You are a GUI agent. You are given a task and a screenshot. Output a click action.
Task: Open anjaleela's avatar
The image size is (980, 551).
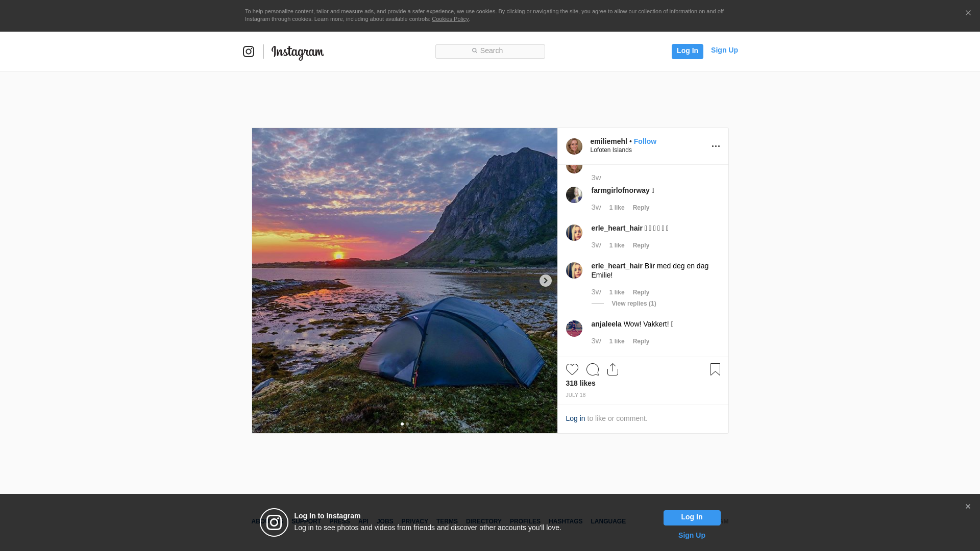click(x=574, y=329)
